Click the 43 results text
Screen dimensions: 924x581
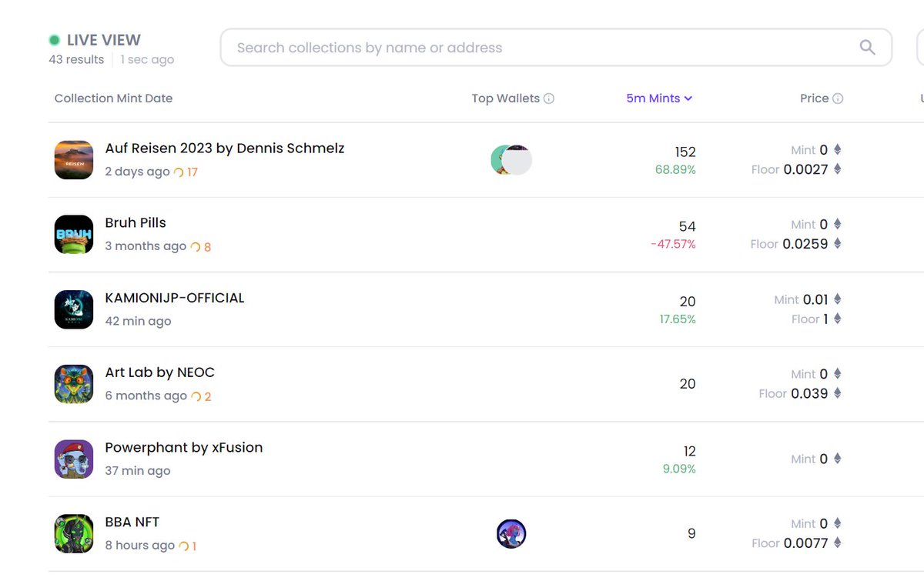click(76, 59)
